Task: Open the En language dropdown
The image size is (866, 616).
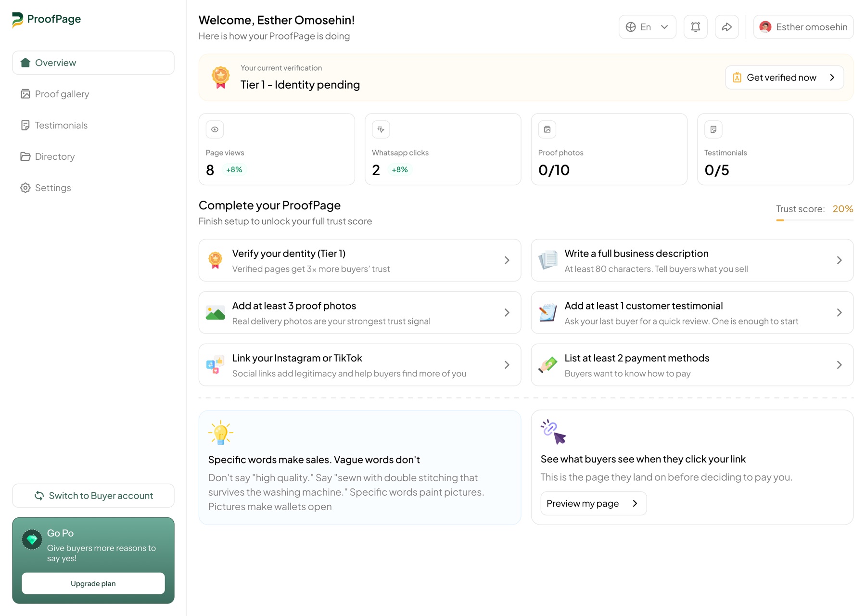Action: [x=648, y=27]
